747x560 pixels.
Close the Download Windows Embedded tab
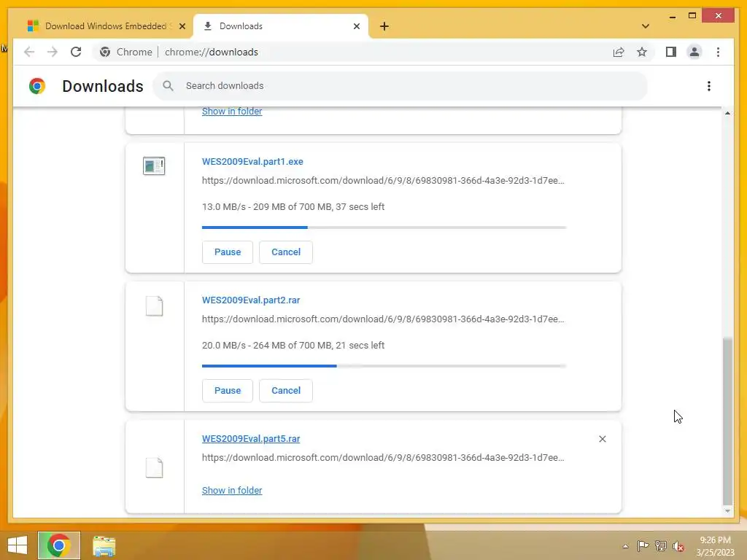coord(182,26)
